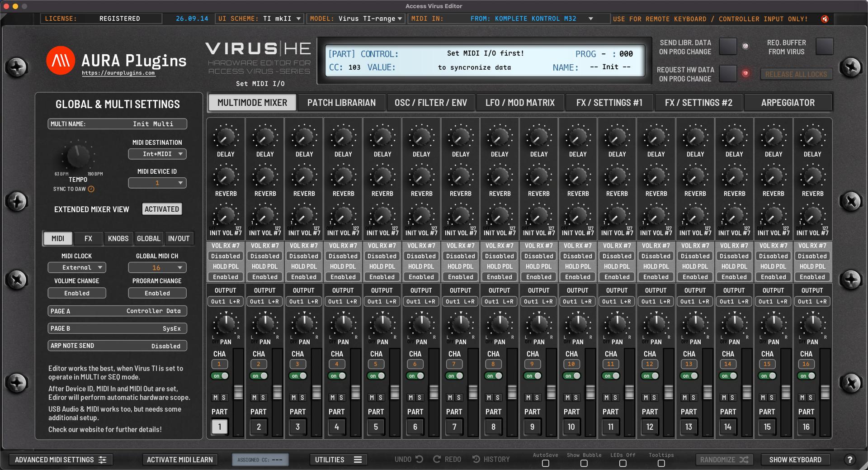Image resolution: width=868 pixels, height=470 pixels.
Task: Click the Undo arrow icon
Action: coord(420,459)
